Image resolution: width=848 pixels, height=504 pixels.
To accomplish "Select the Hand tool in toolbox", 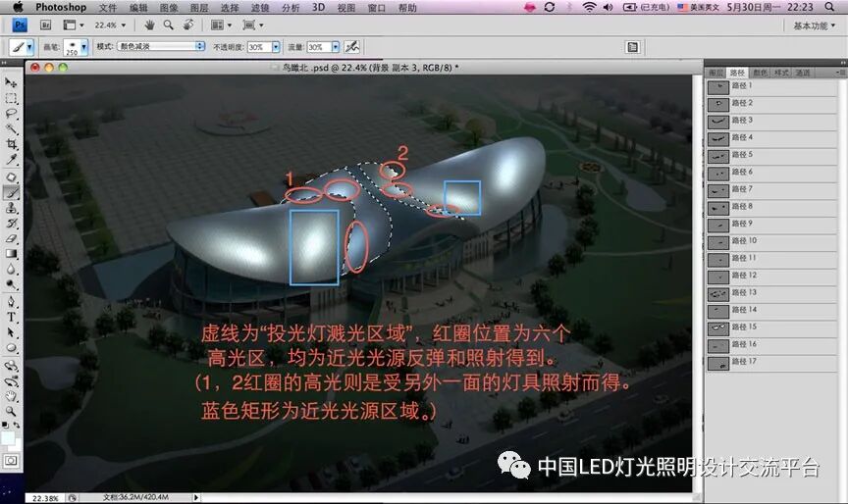I will click(x=11, y=396).
